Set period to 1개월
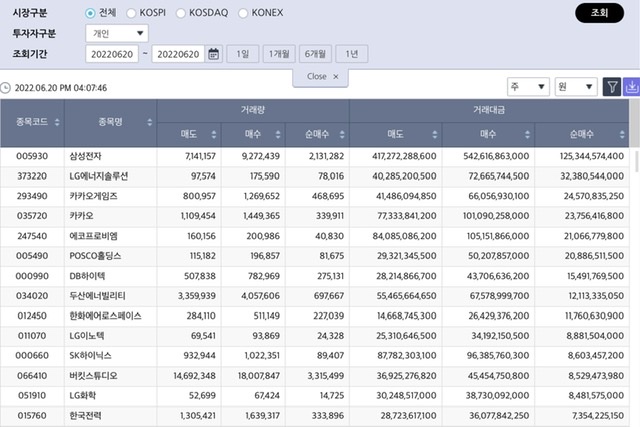The width and height of the screenshot is (640, 427). [277, 54]
